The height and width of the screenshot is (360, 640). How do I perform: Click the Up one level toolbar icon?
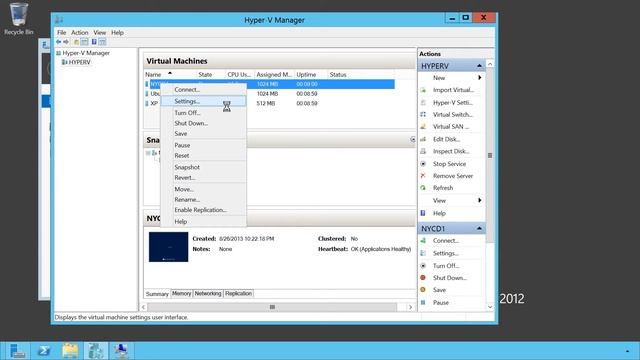tap(76, 42)
